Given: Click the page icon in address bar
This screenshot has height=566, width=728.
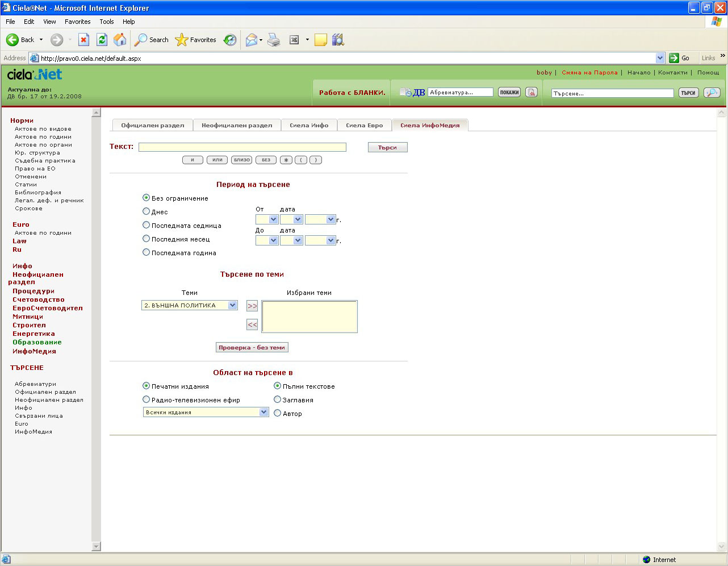Looking at the screenshot, I should (x=34, y=58).
